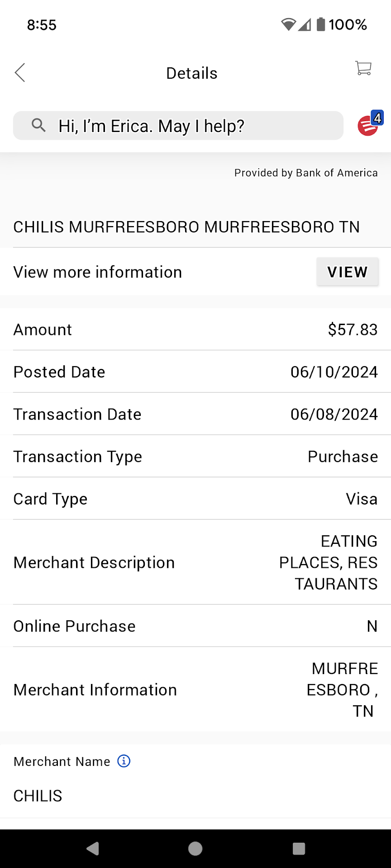Tap the VIEW button
Screen dimensions: 391x868
[x=347, y=272]
